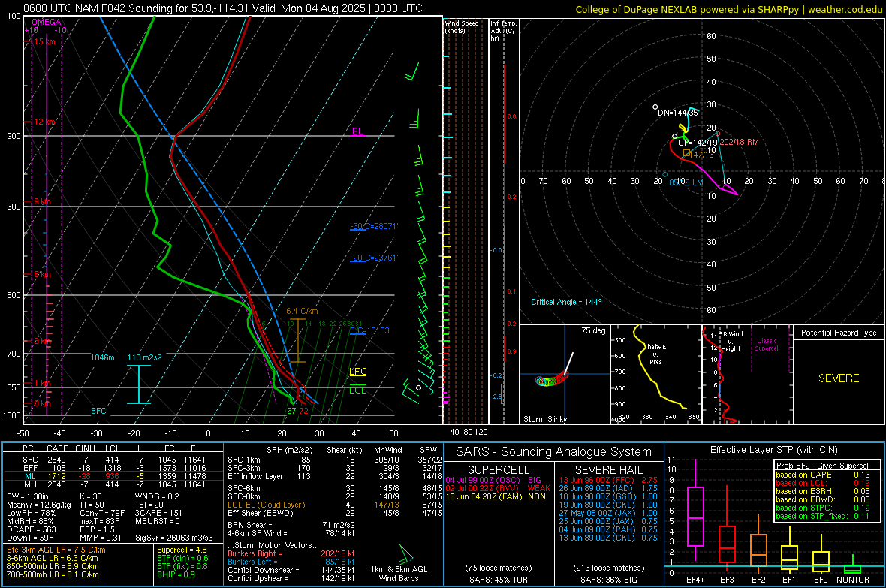Click "Sfc-3km AGL LR = 7.5 C/km"

pyautogui.click(x=56, y=550)
